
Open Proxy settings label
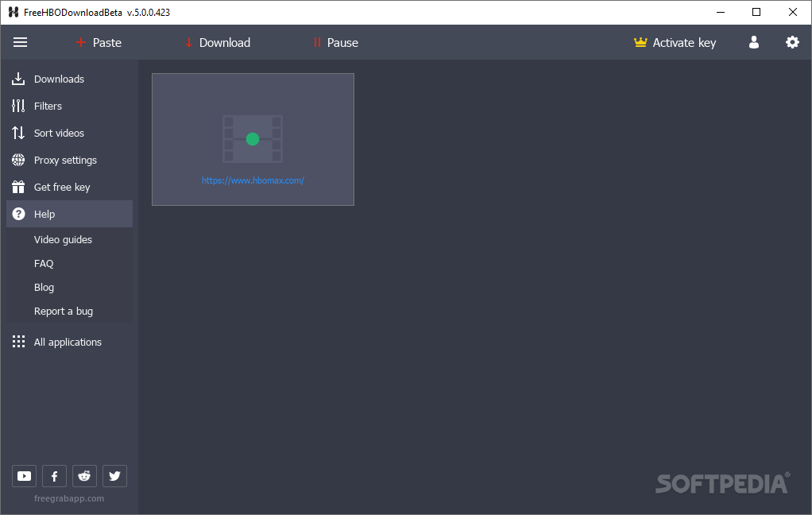[x=65, y=160]
